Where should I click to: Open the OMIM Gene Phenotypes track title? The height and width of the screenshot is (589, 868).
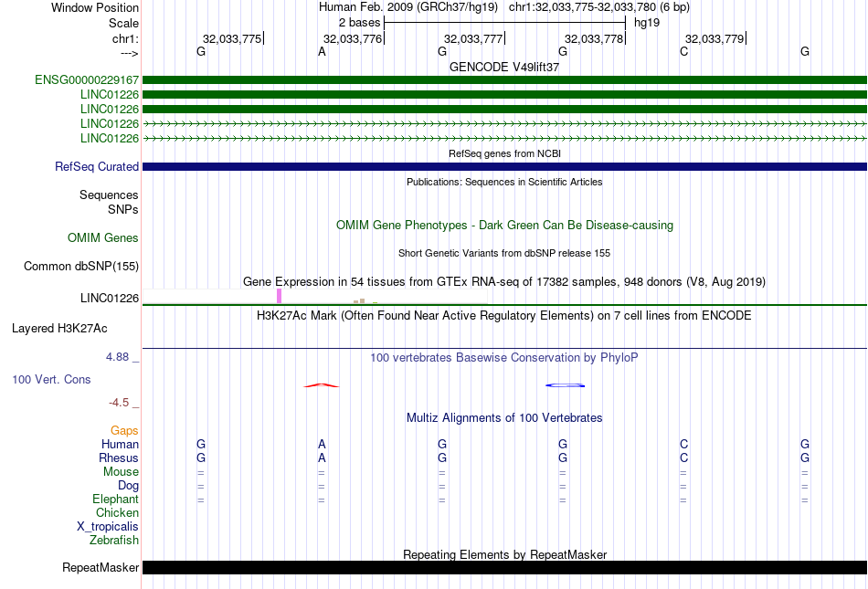point(505,225)
